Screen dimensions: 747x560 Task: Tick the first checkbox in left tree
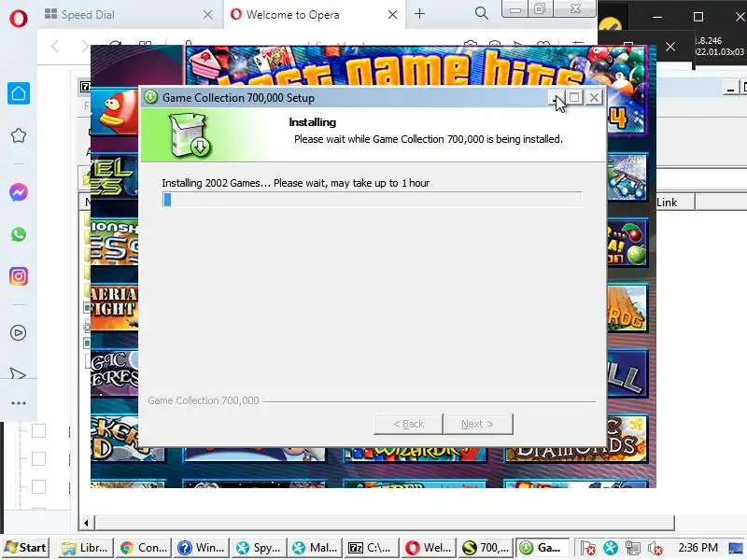(x=38, y=431)
